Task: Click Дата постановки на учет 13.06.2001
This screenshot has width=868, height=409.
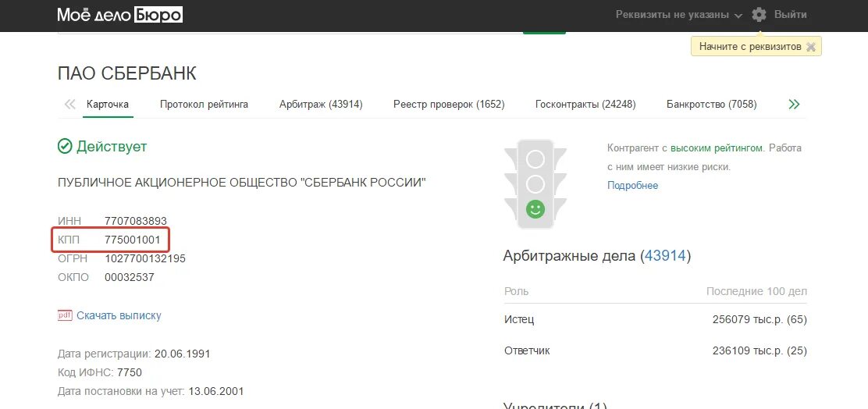Action: point(216,391)
